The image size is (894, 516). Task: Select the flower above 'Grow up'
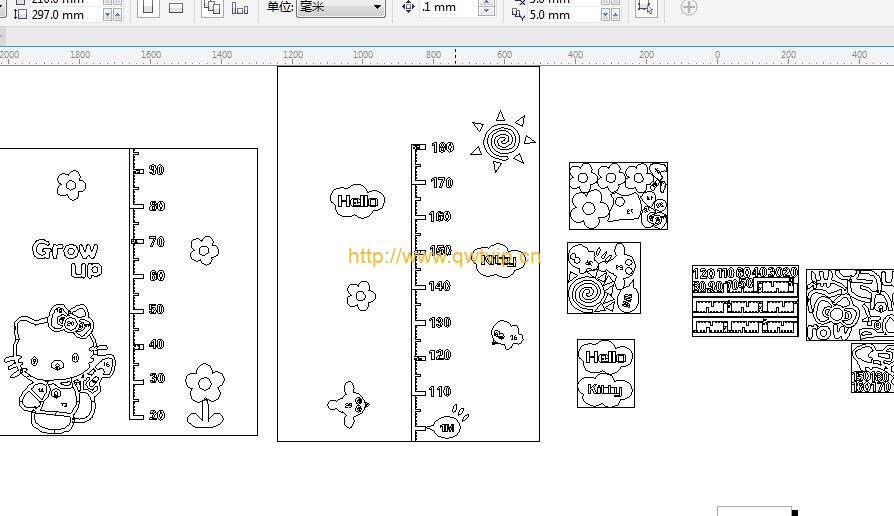point(71,185)
